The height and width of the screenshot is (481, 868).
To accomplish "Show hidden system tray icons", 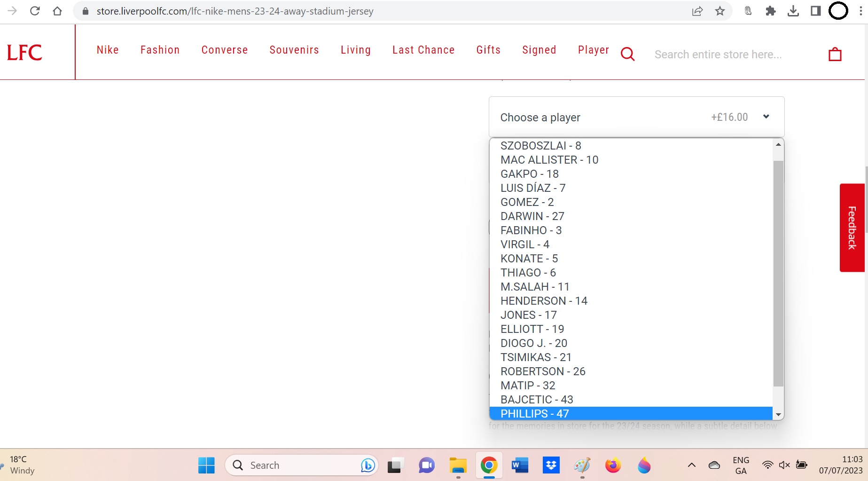I will click(x=692, y=465).
